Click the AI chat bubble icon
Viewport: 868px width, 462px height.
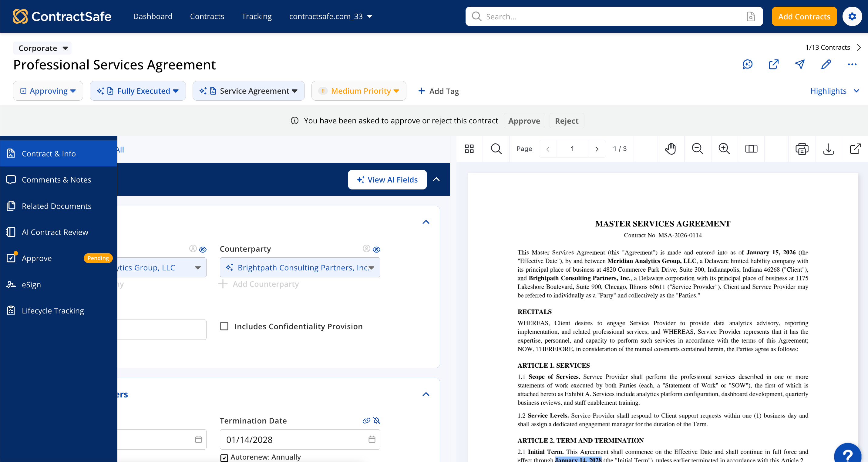coord(747,64)
